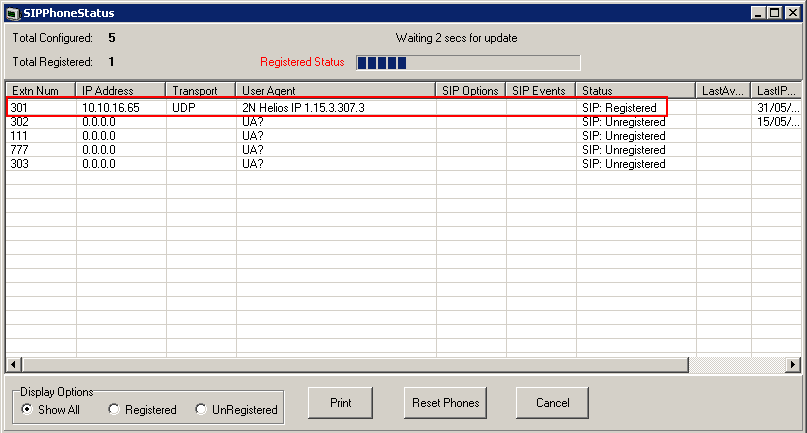Image resolution: width=807 pixels, height=433 pixels.
Task: Click the Reset Phones button
Action: point(445,403)
